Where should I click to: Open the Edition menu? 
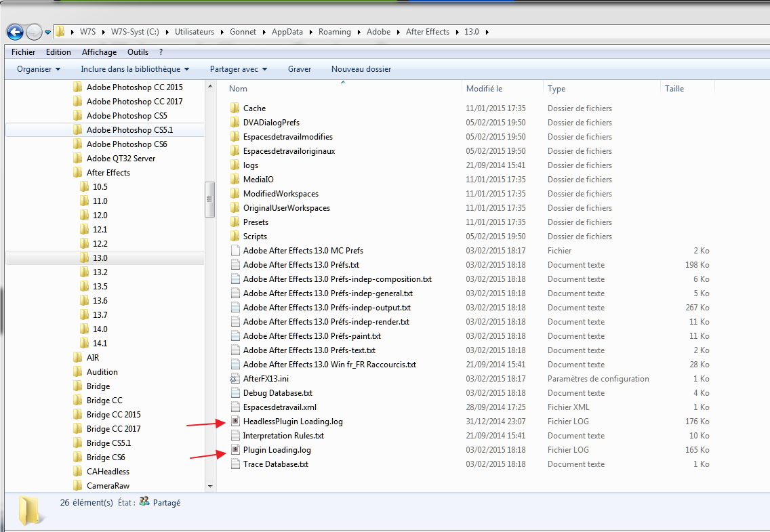[58, 52]
